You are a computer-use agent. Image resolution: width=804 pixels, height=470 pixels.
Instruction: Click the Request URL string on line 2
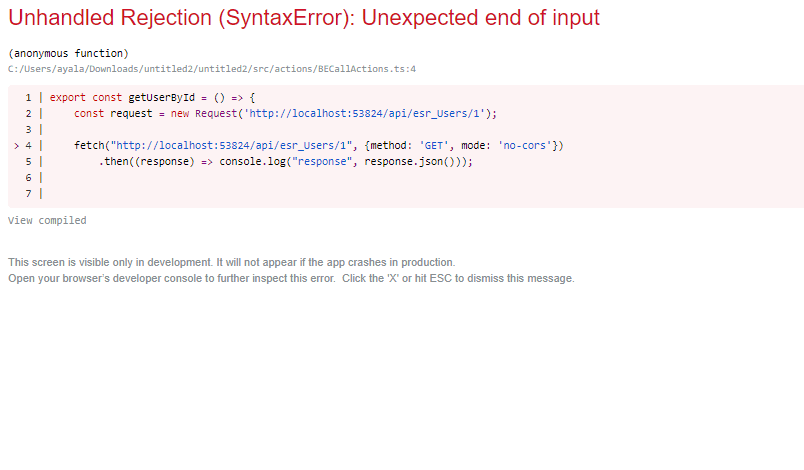(366, 114)
